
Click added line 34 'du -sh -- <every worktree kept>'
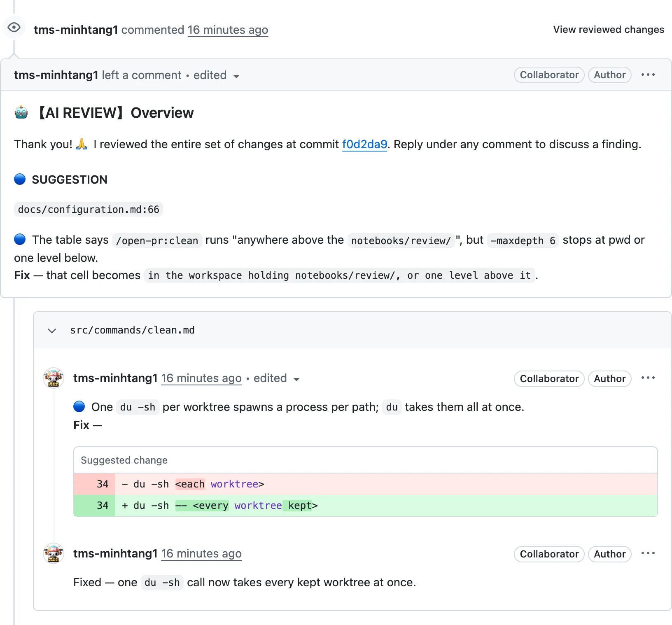pyautogui.click(x=366, y=506)
